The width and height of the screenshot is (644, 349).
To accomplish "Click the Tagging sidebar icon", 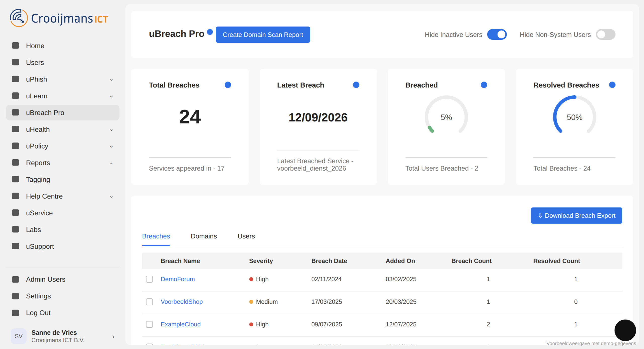I will (16, 179).
